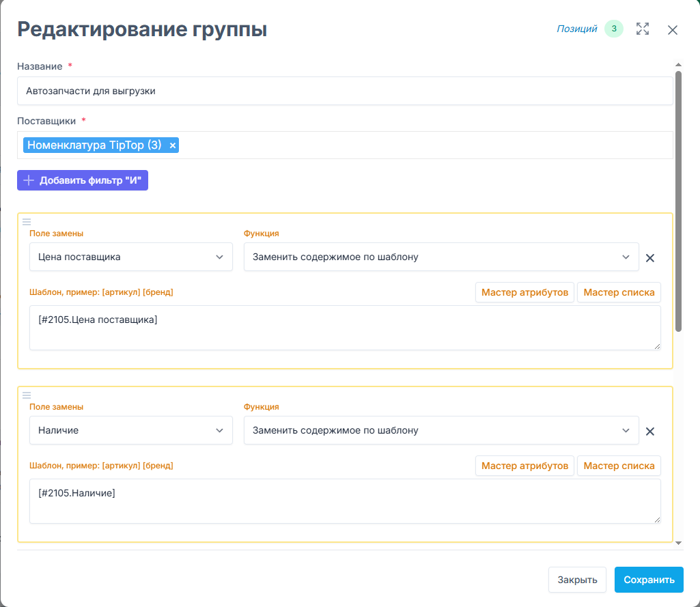Image resolution: width=700 pixels, height=607 pixels.
Task: Open the Наличие field dropdown
Action: click(x=130, y=431)
